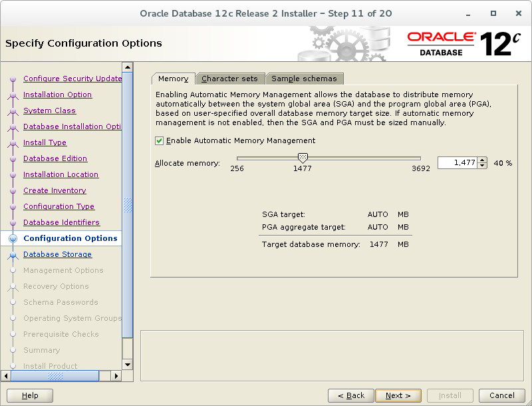The image size is (532, 406).
Task: Increase allocated memory with spinner up arrow
Action: pyautogui.click(x=482, y=160)
